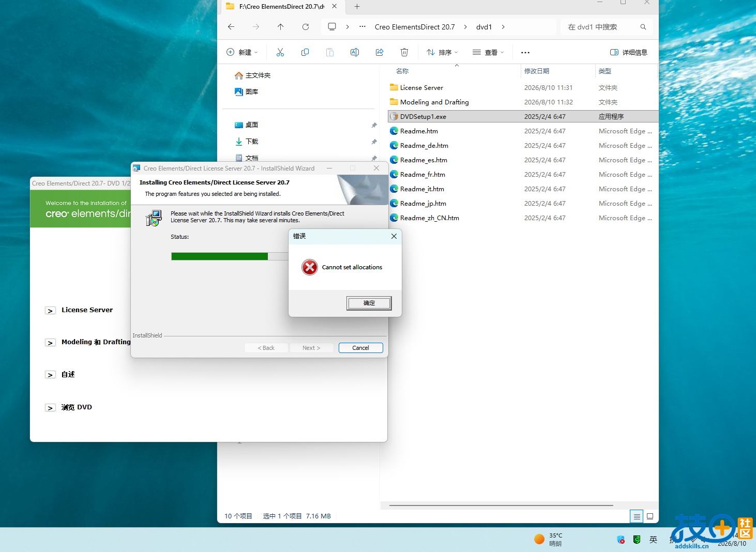Click the 桌面 desktop icon in sidebar
Screen dimensions: 756x552
(239, 125)
